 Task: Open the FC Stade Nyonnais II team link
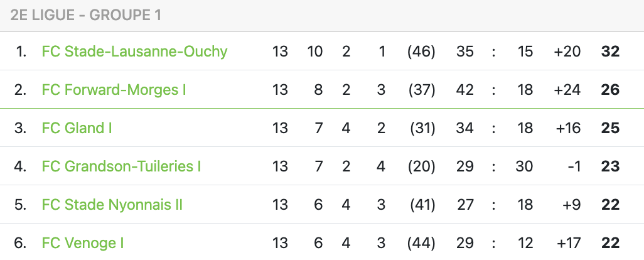pos(112,204)
